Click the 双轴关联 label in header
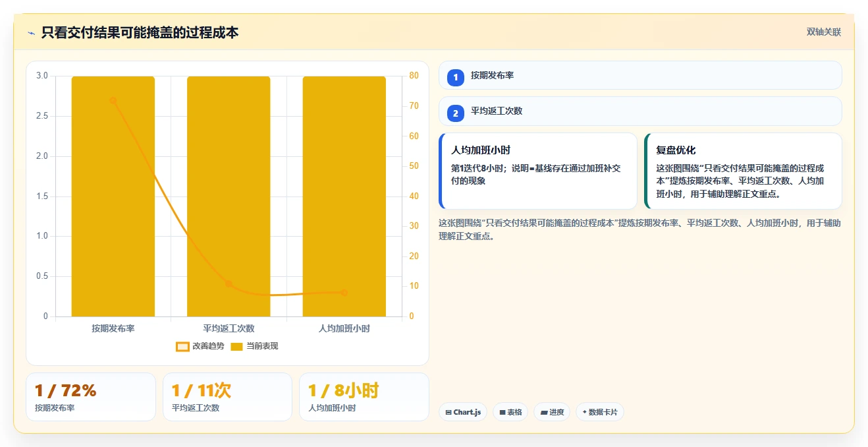Viewport: 868px width, 447px height. click(824, 32)
